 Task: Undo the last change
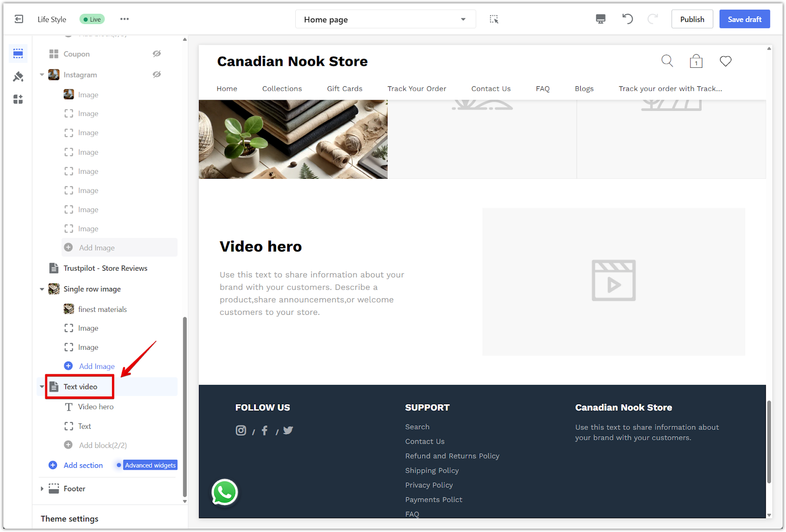pos(627,19)
